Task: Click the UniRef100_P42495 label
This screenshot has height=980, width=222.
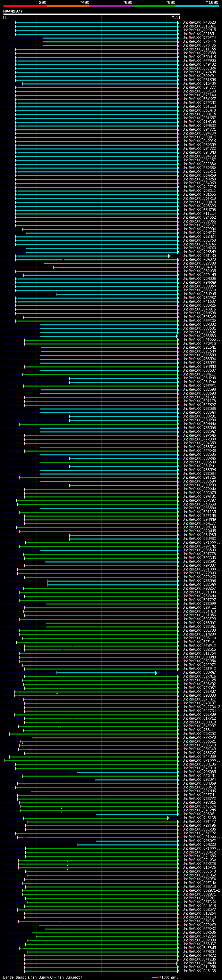Action: point(199,72)
